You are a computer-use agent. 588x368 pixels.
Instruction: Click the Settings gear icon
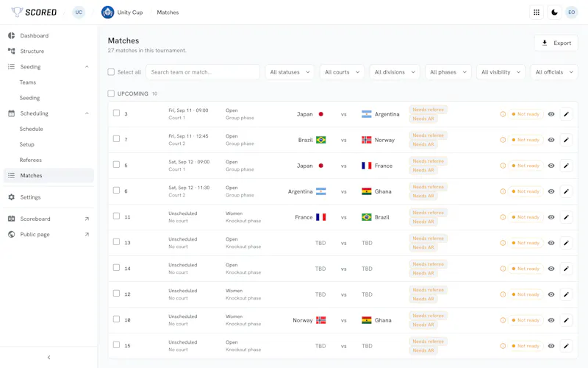(x=12, y=197)
